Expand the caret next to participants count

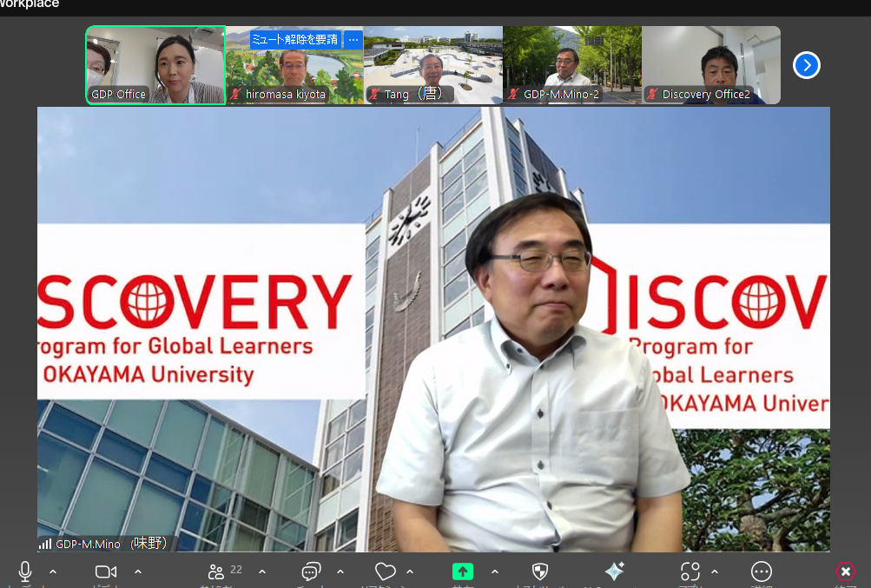[262, 571]
